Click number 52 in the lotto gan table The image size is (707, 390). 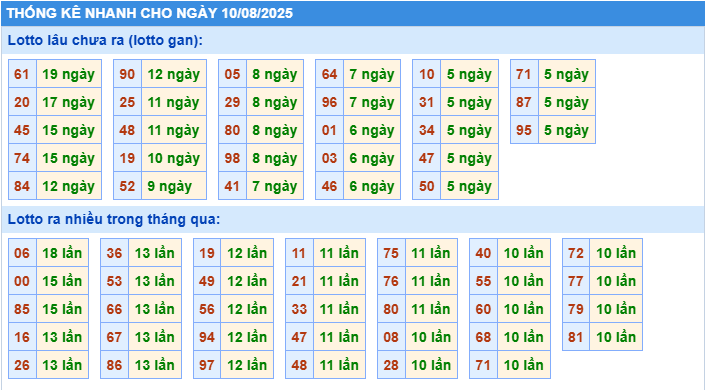point(128,186)
